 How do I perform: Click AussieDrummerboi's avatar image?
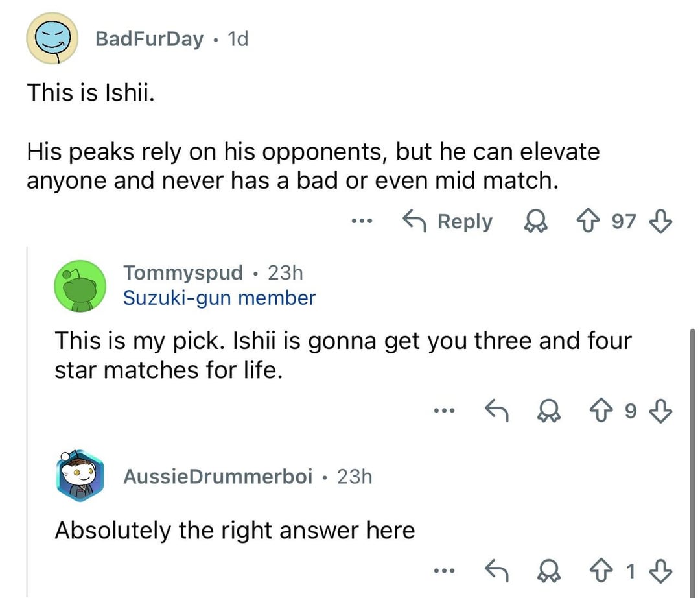pyautogui.click(x=80, y=477)
